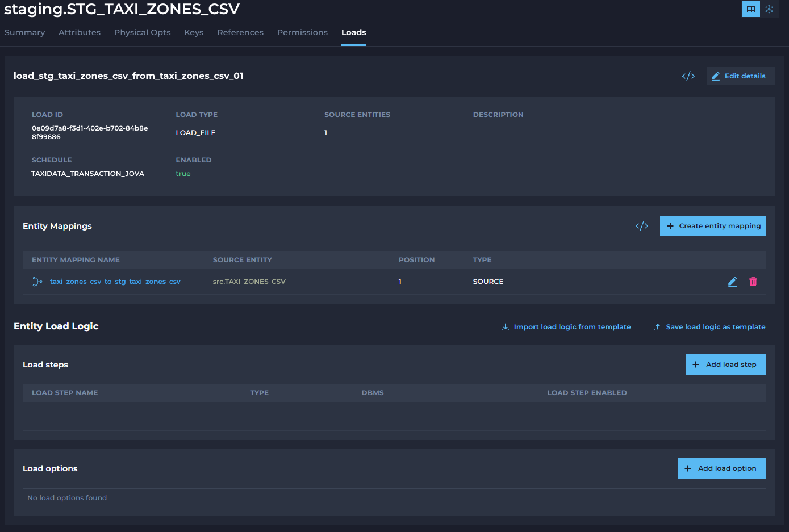
Task: Click the No load options found message
Action: click(67, 498)
